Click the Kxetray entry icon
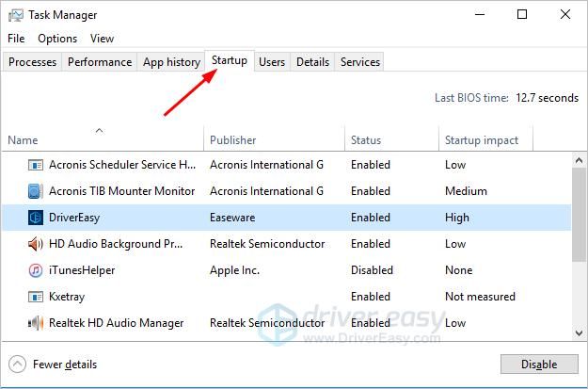The height and width of the screenshot is (389, 588). [x=36, y=297]
